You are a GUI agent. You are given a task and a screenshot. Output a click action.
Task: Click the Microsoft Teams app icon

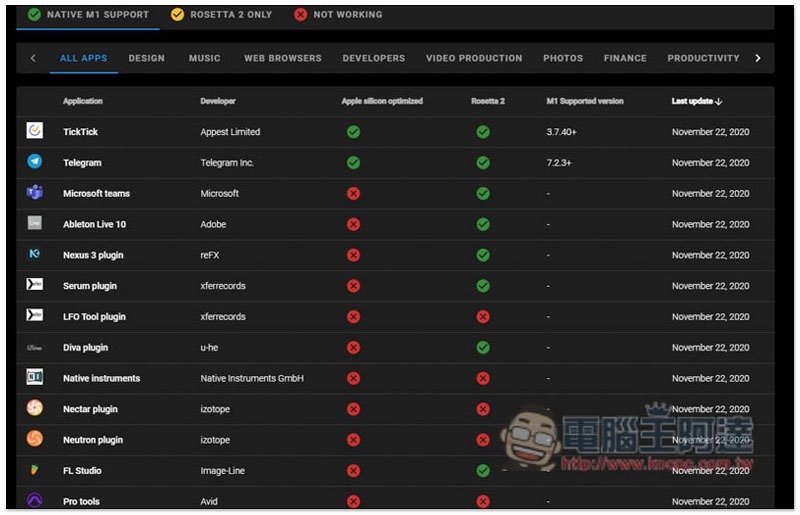point(35,193)
